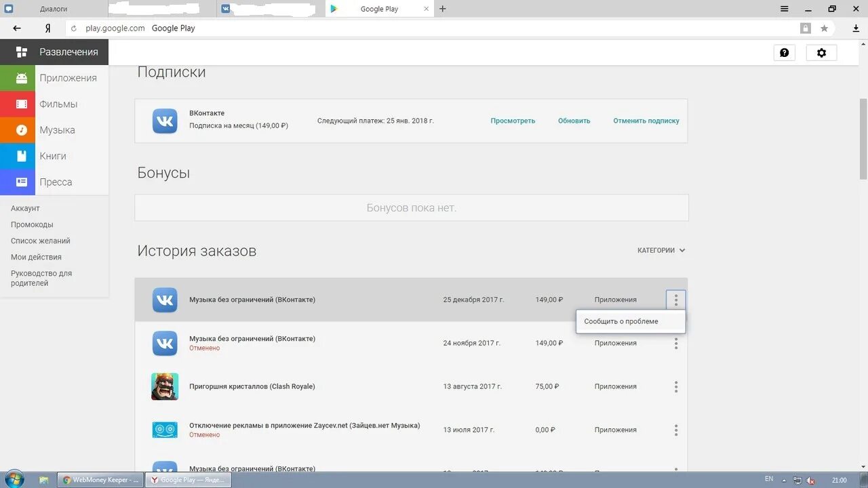The height and width of the screenshot is (488, 868).
Task: Click Пригоршня кристаллов (Clash Royale) title
Action: coord(252,386)
